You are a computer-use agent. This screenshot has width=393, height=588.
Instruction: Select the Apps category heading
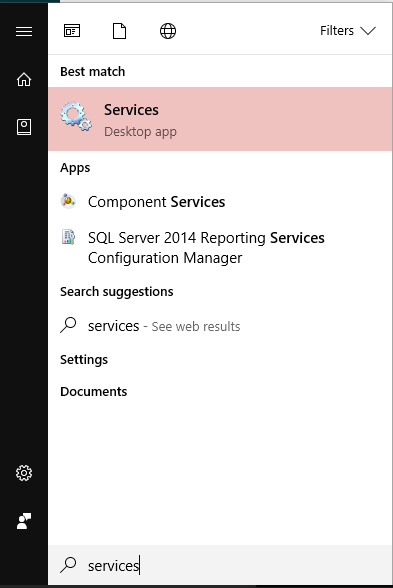click(x=75, y=168)
